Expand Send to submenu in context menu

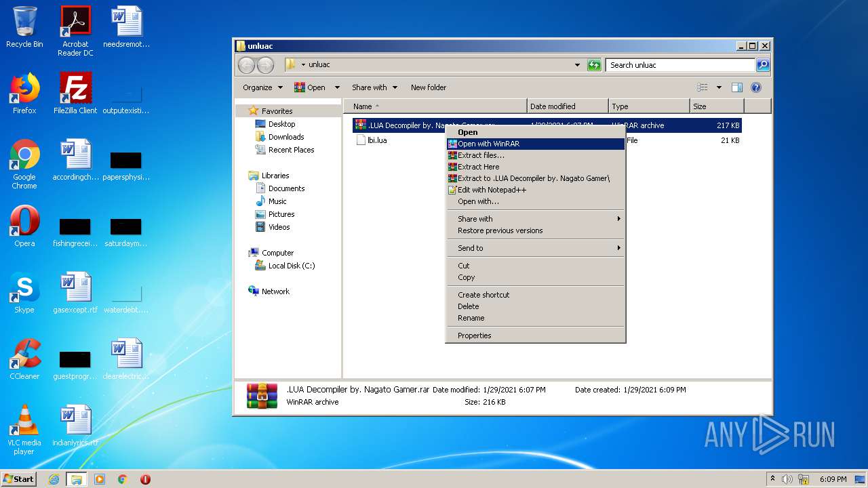coord(535,248)
